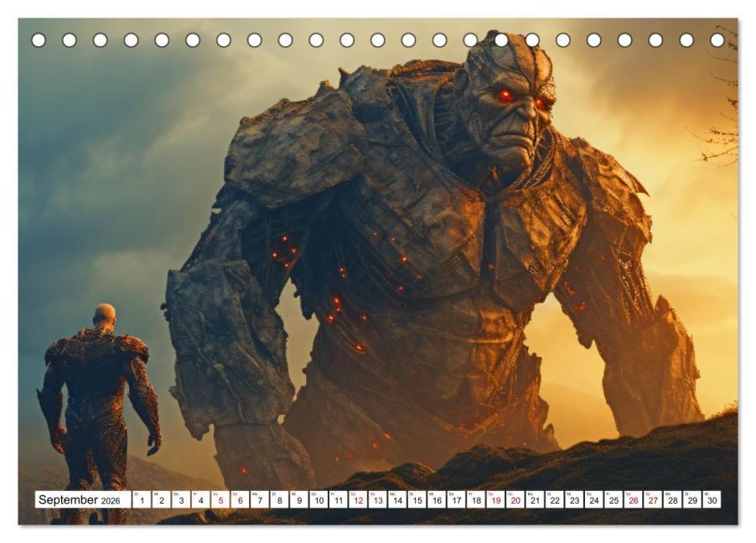Pick day 3 in the calendar strip

pyautogui.click(x=181, y=499)
